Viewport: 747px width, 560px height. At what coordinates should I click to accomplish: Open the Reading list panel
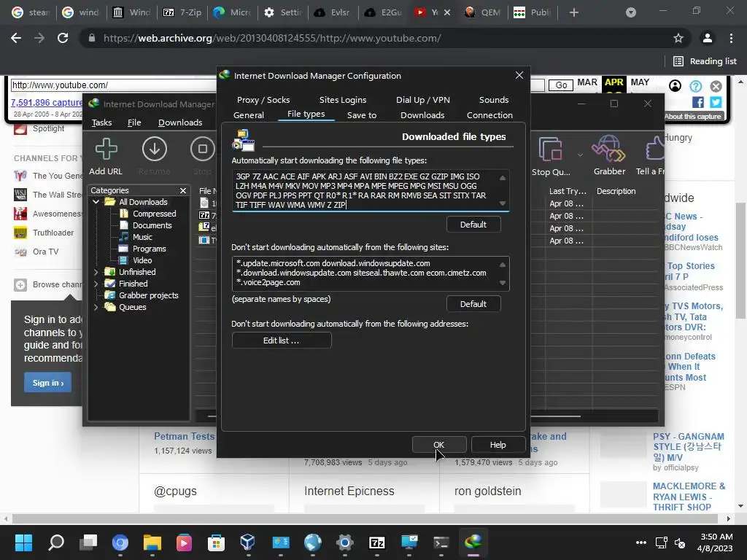(x=705, y=61)
